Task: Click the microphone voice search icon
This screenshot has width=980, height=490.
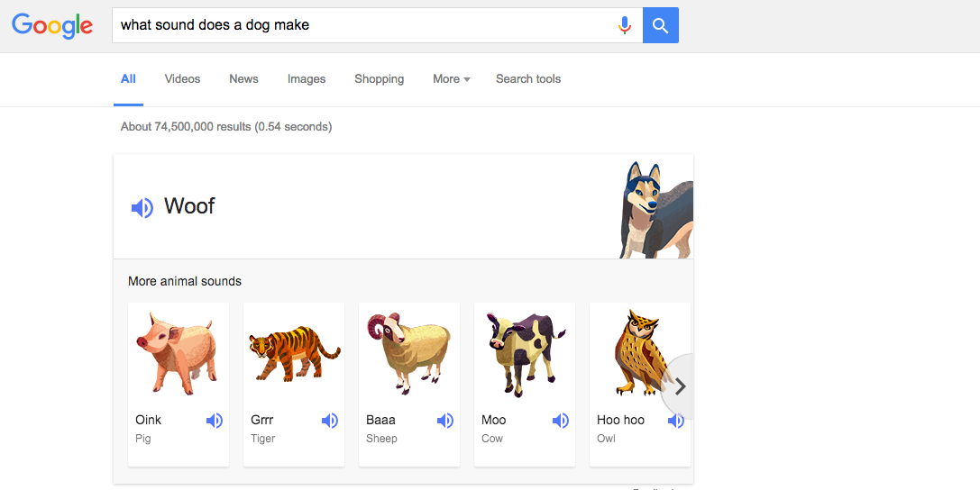Action: (624, 25)
